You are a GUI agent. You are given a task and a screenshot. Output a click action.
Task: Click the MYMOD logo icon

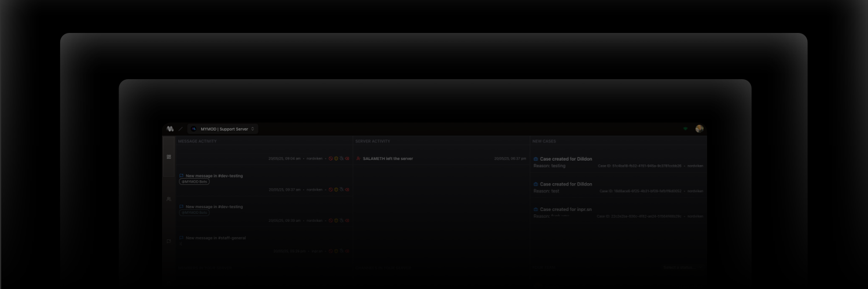coord(170,129)
